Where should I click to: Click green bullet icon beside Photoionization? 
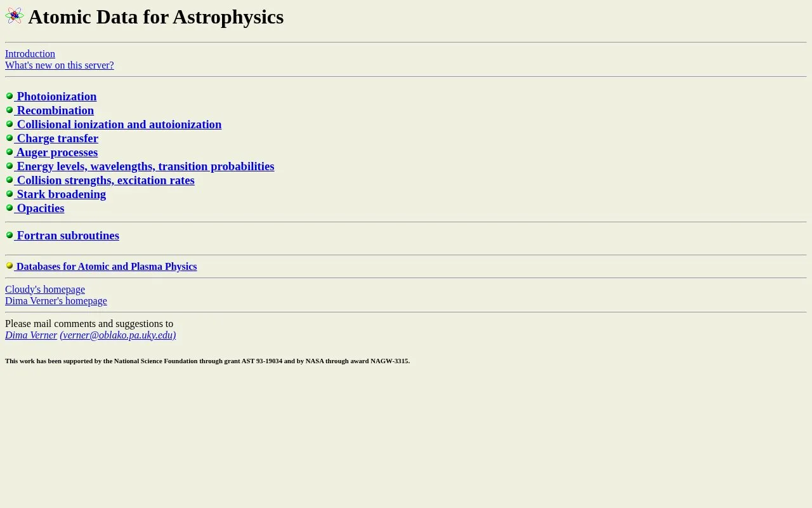coord(10,96)
